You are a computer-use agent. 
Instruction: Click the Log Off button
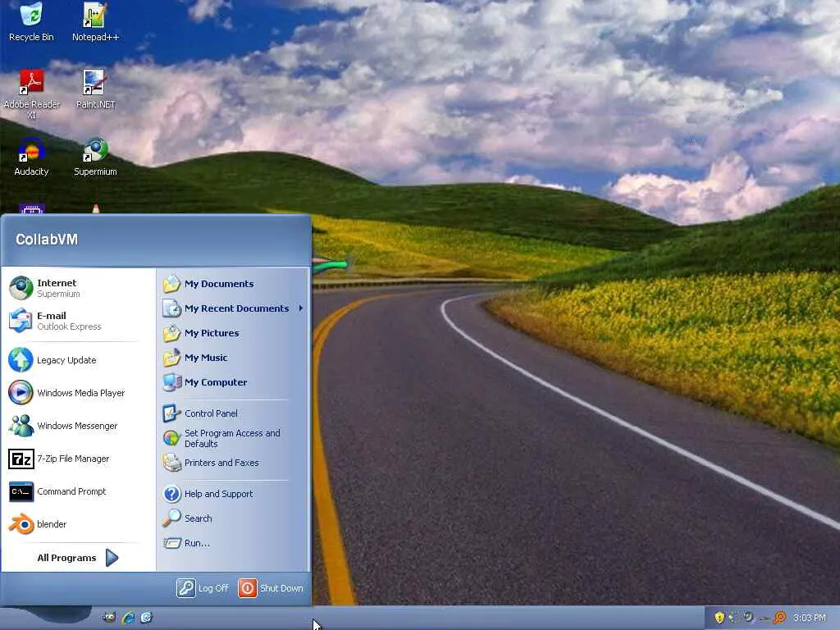point(203,587)
